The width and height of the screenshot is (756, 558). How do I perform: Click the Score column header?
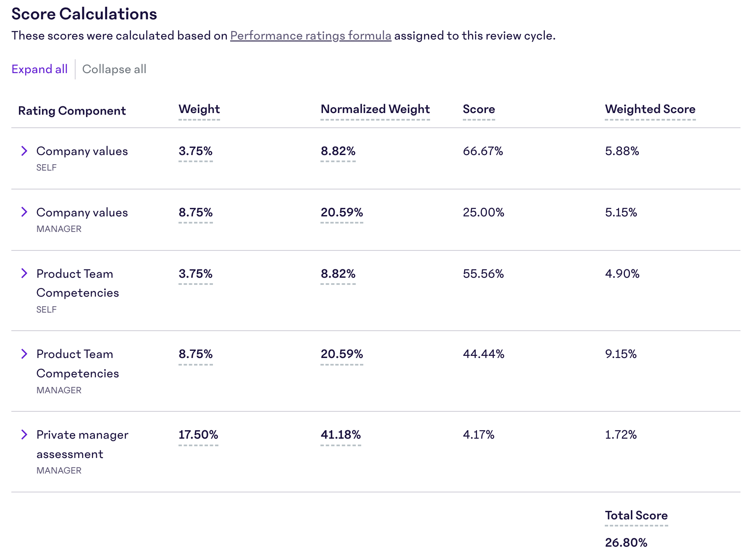tap(479, 109)
